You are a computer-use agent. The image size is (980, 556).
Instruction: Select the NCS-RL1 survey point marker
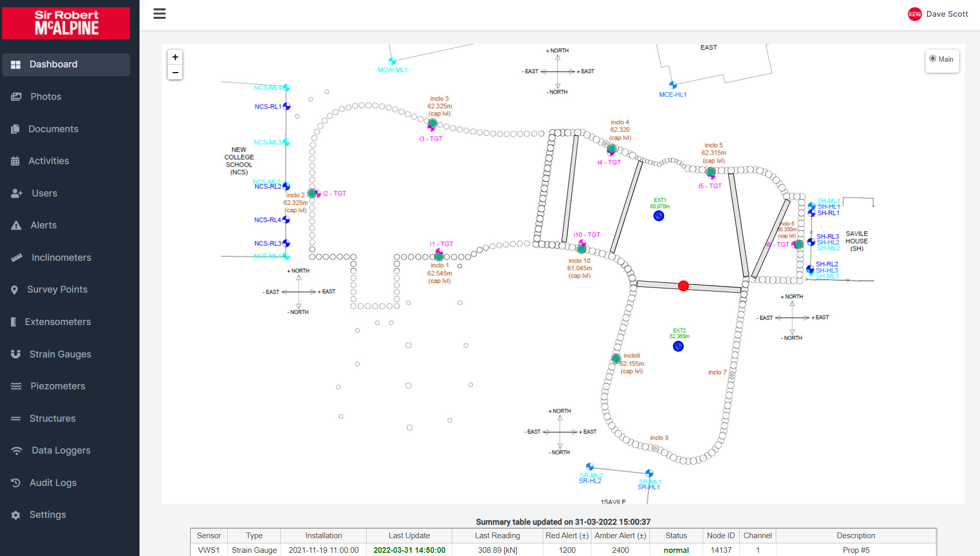point(286,106)
